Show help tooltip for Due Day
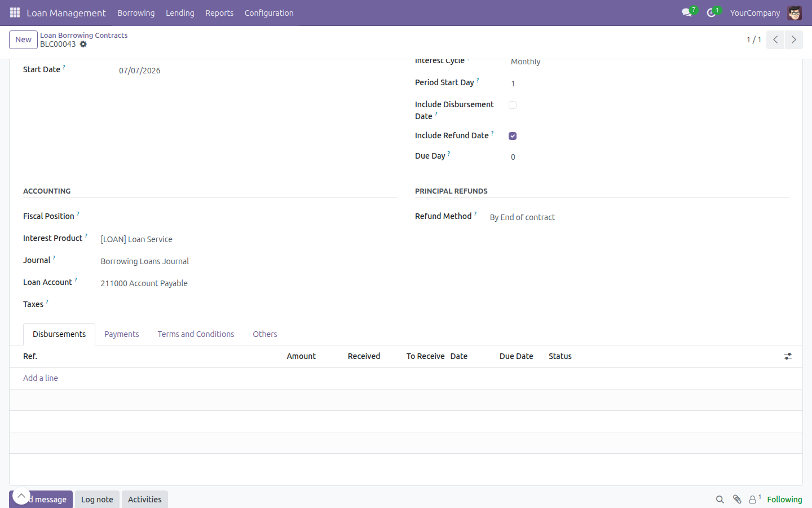The height and width of the screenshot is (508, 812). pos(449,153)
